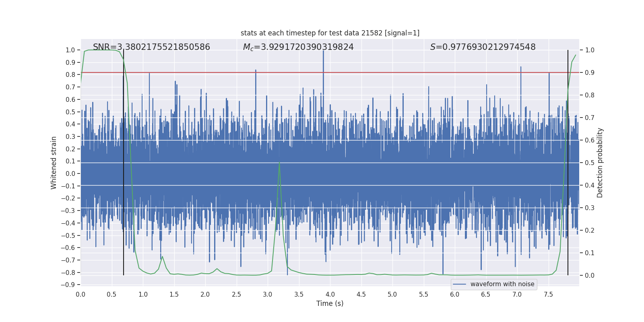
Task: Click the "Whitened strain" y-axis label
Action: [54, 163]
